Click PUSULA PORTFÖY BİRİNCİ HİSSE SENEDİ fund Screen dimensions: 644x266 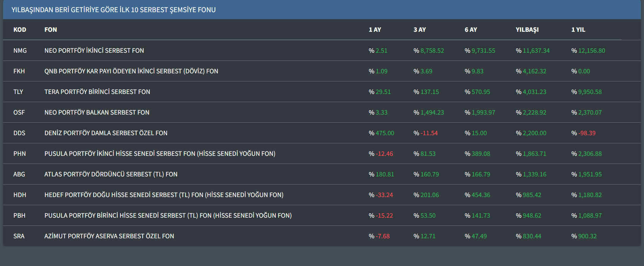[x=168, y=216]
